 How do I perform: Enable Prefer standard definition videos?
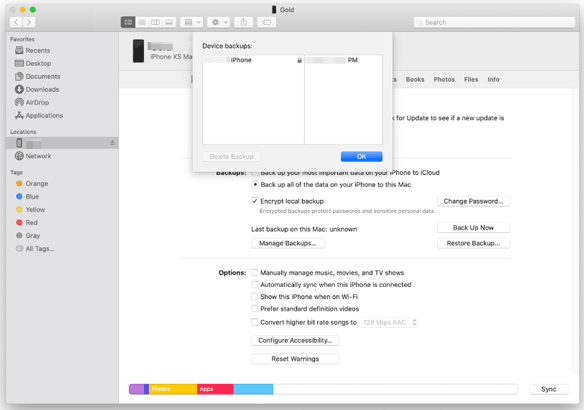click(255, 309)
